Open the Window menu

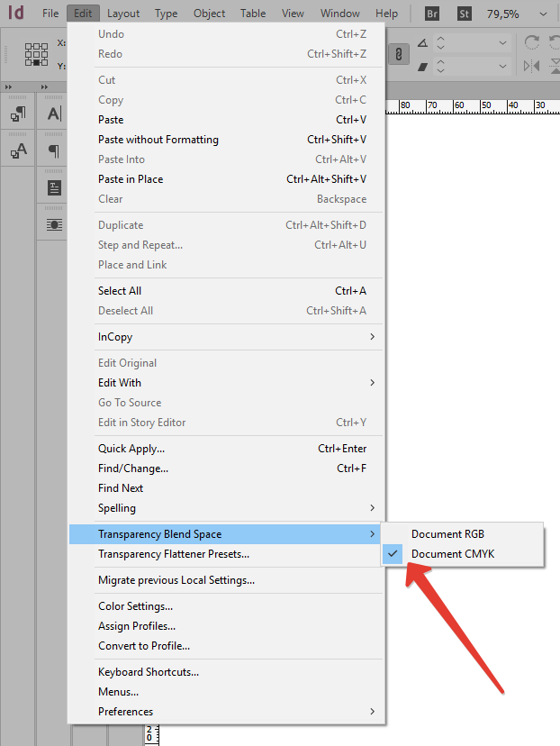click(340, 14)
